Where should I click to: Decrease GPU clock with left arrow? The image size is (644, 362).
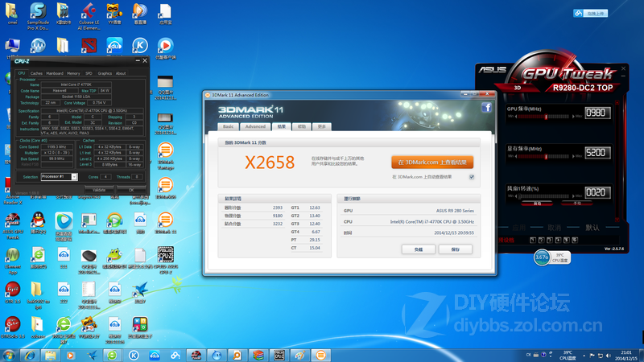click(x=516, y=117)
